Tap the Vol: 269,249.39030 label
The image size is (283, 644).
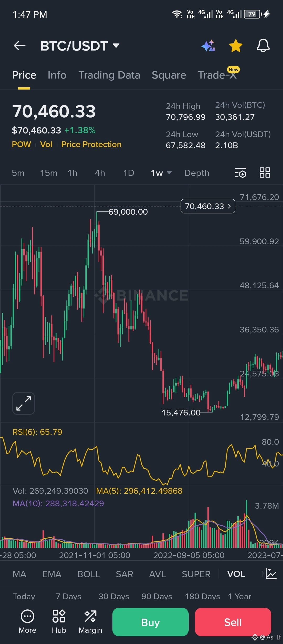point(50,491)
